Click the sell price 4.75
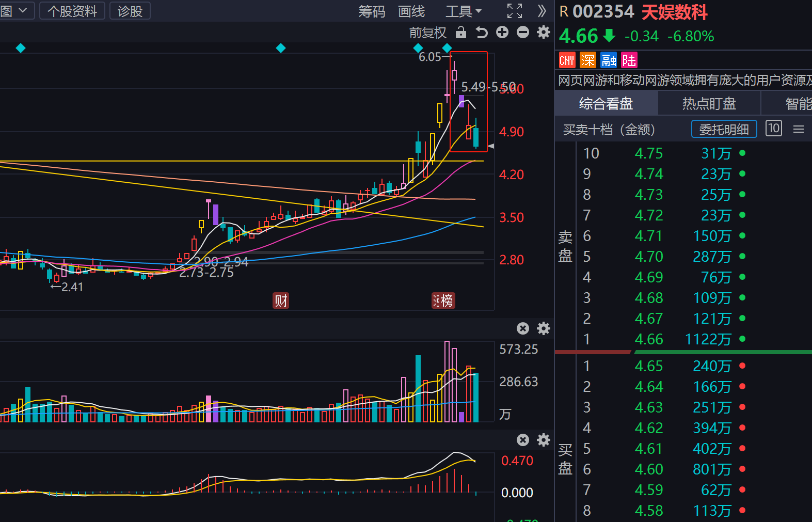The image size is (812, 522). (x=649, y=153)
